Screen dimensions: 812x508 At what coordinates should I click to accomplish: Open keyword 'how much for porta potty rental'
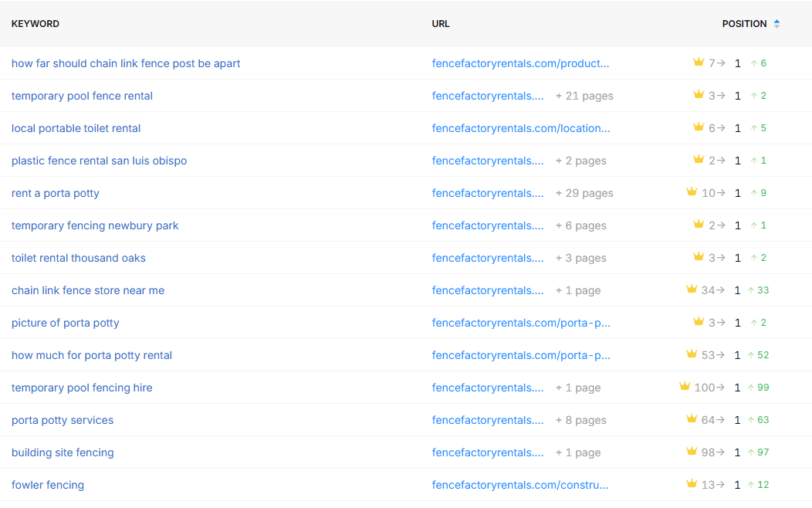coord(92,355)
